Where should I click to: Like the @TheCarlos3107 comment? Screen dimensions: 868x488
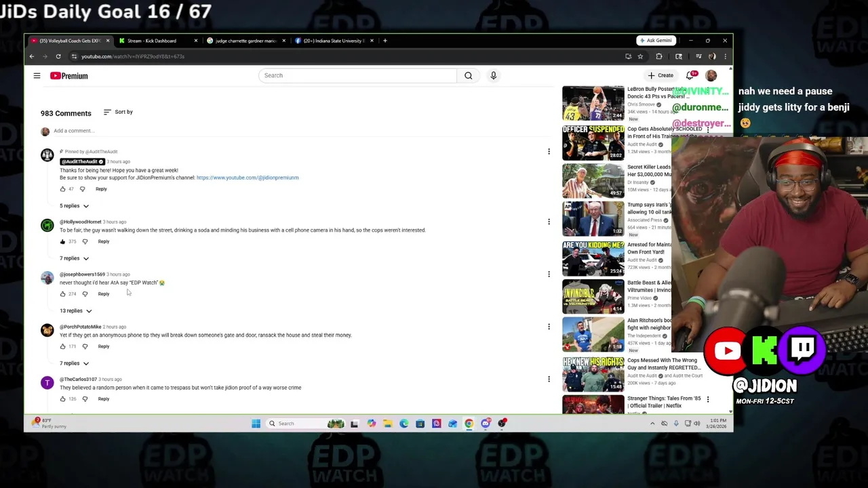click(x=62, y=399)
